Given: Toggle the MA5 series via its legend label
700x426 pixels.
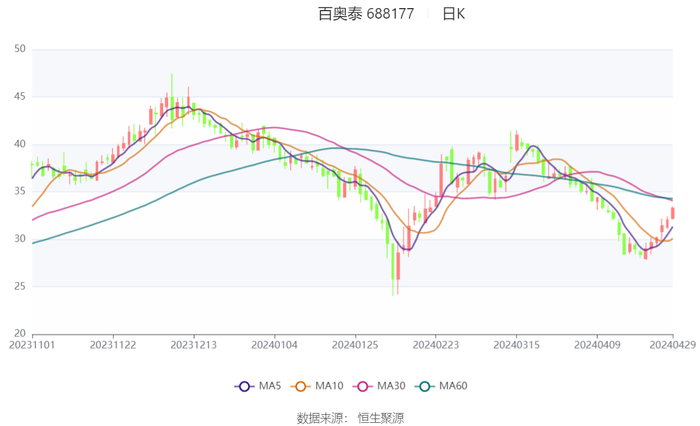Looking at the screenshot, I should pos(270,386).
